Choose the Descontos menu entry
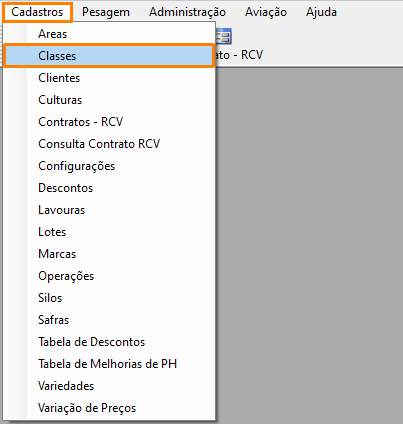 pos(109,188)
